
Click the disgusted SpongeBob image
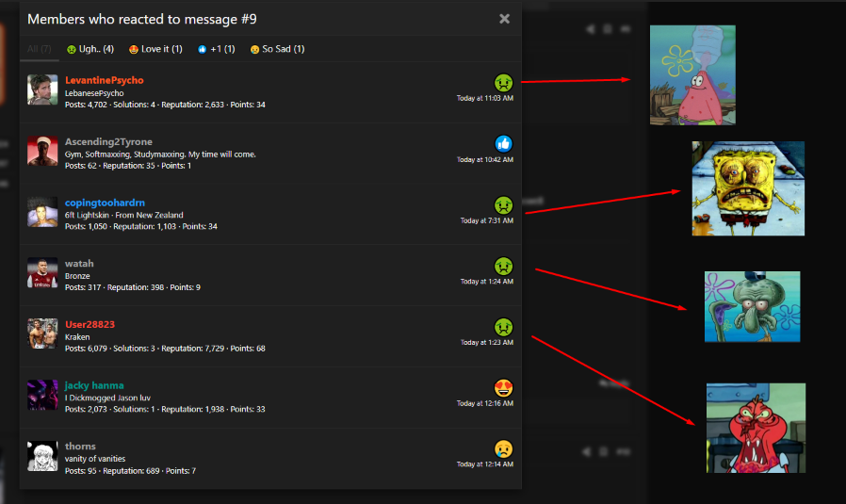point(748,188)
